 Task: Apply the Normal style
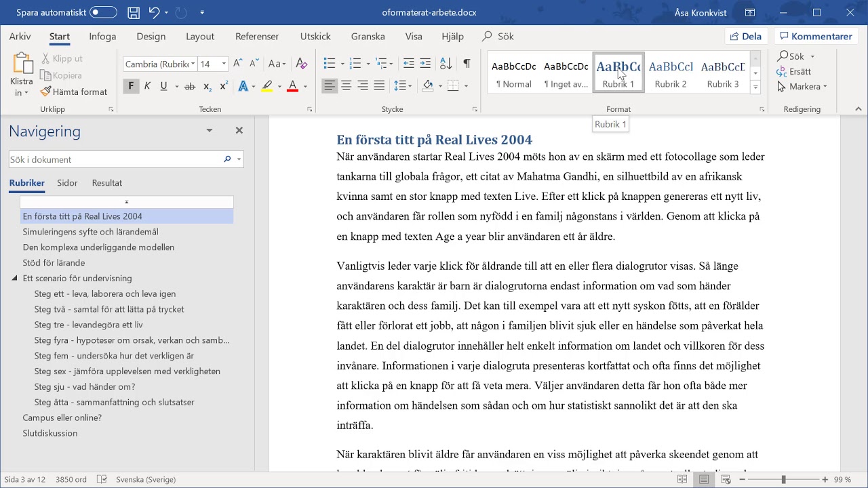click(514, 73)
